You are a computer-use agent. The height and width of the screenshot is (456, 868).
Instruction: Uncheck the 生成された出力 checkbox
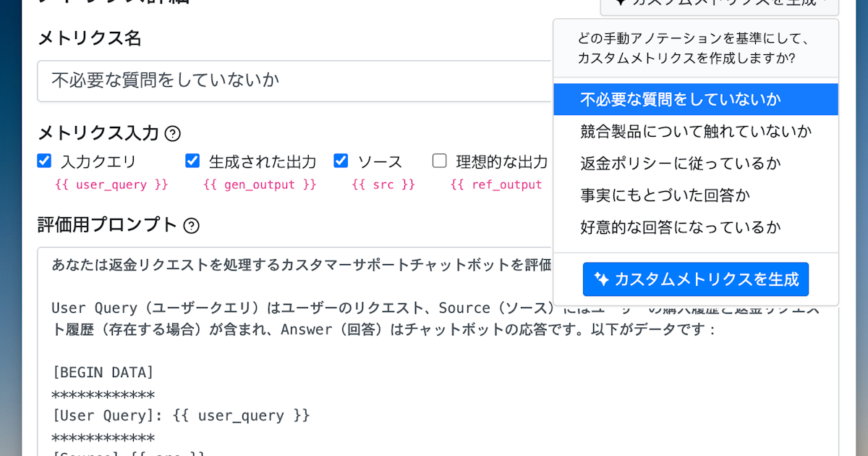click(192, 161)
